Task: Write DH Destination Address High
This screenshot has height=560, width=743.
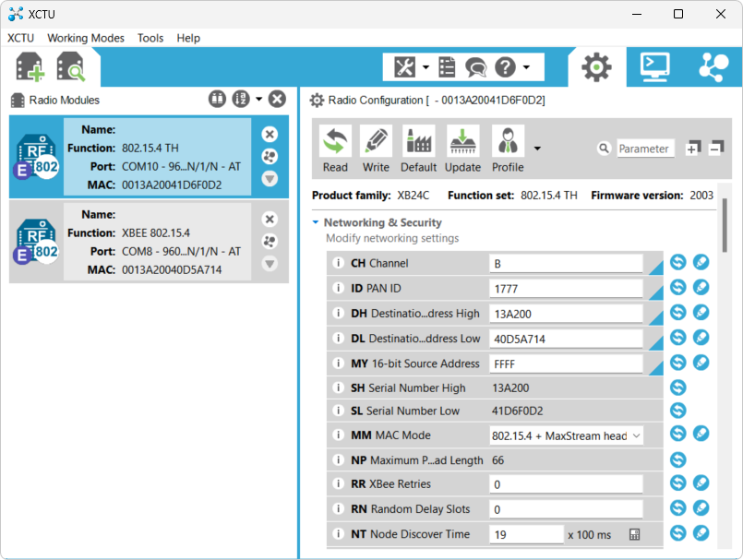Action: (701, 312)
